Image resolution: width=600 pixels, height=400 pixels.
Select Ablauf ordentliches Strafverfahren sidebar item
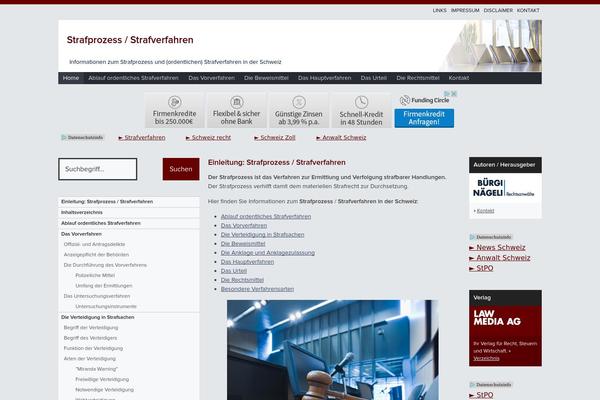129,223
